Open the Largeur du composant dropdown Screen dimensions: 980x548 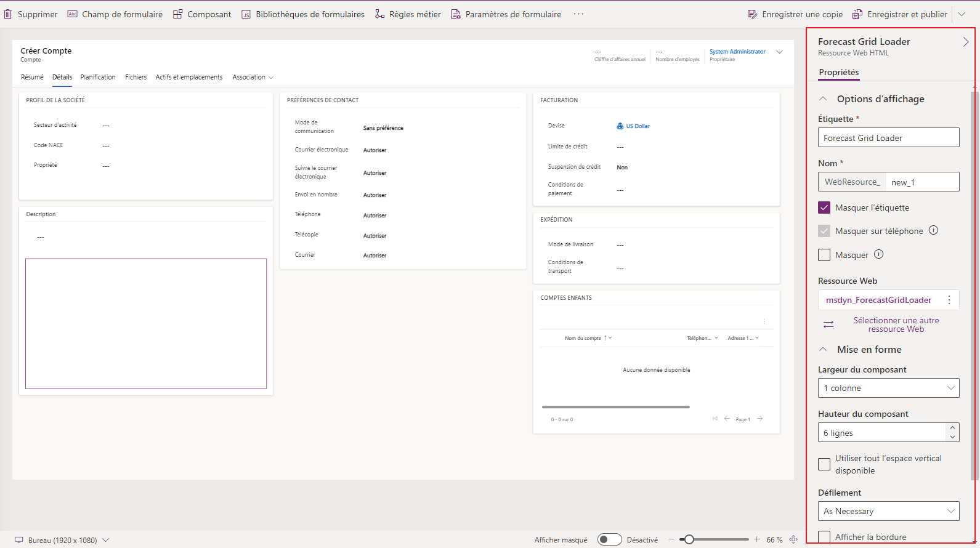point(888,388)
